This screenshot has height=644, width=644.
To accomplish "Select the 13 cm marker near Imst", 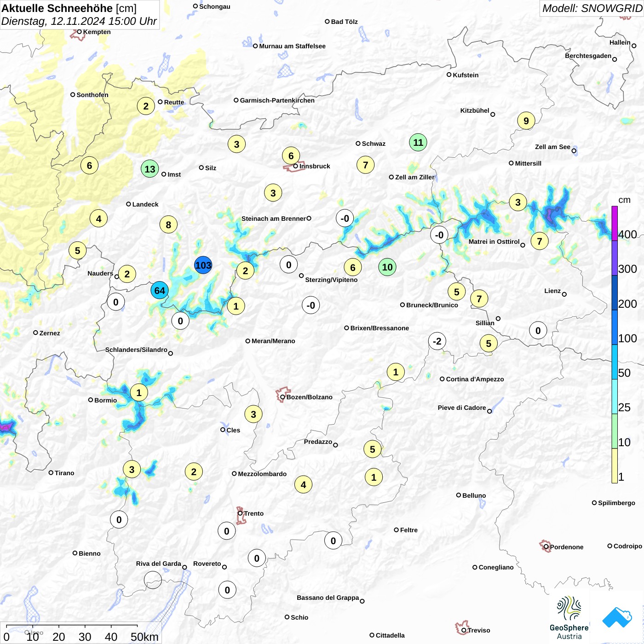I will pos(150,169).
